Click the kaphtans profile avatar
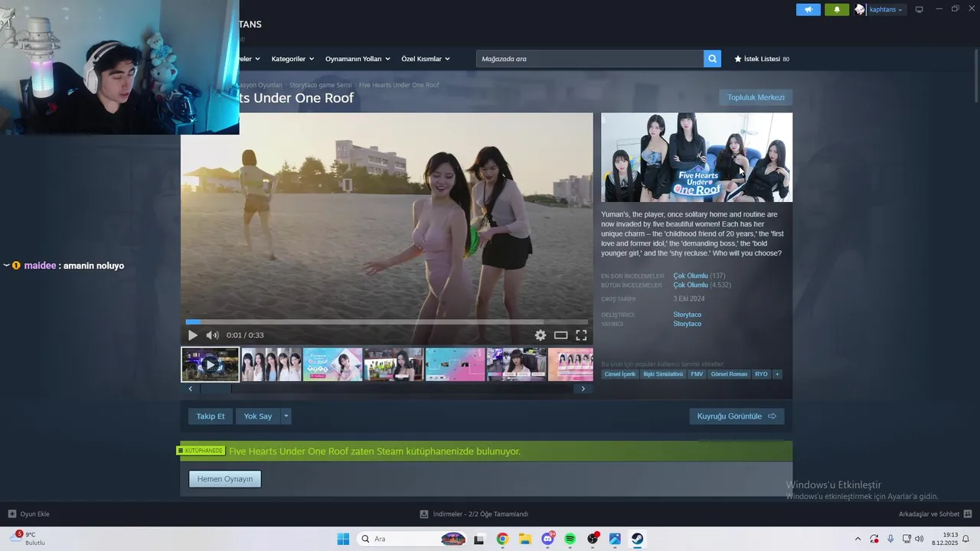This screenshot has height=551, width=980. click(x=860, y=9)
